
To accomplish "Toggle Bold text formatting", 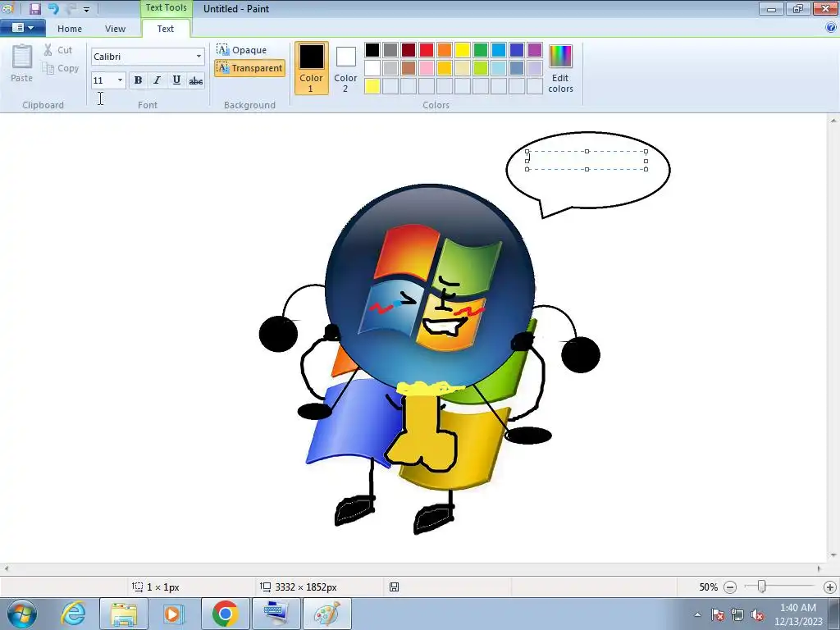I will coord(138,80).
